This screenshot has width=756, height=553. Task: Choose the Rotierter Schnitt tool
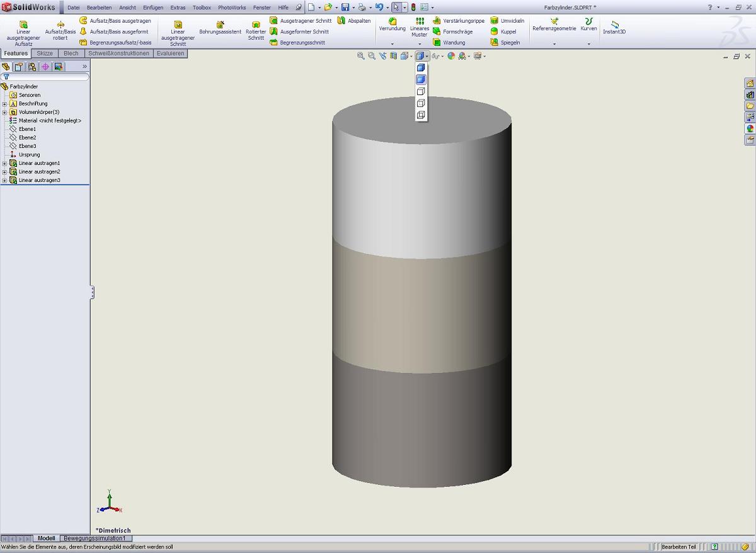256,30
